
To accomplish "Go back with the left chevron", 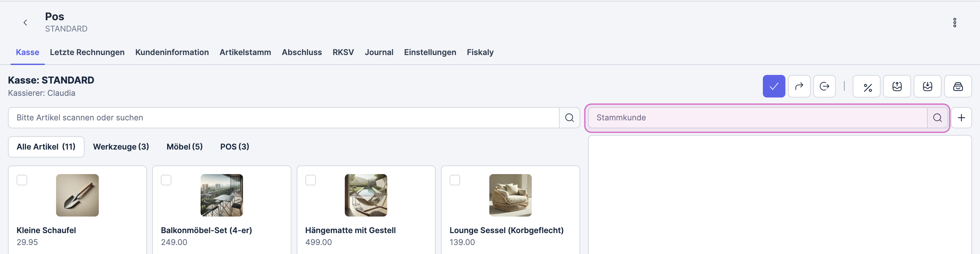I will 25,23.
